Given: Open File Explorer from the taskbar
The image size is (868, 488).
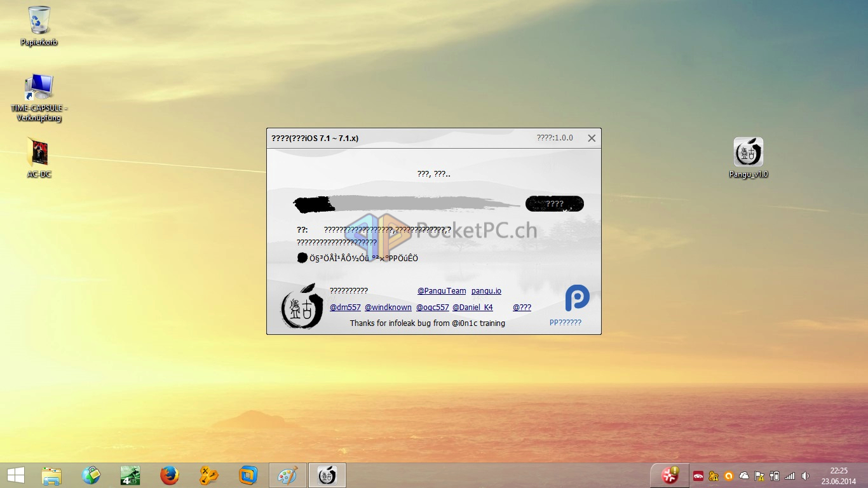Looking at the screenshot, I should coord(51,475).
